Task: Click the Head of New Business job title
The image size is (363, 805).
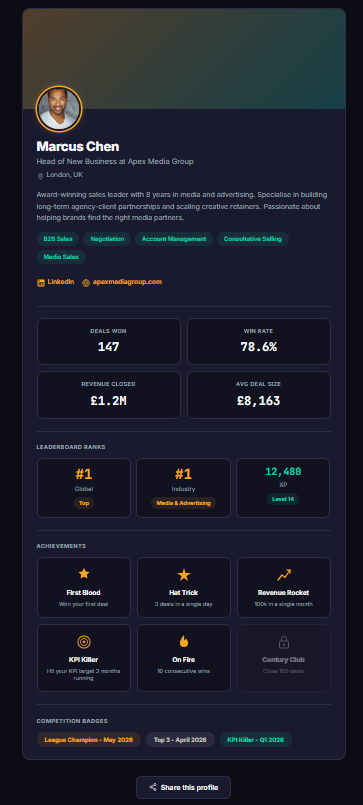Action: (x=115, y=162)
